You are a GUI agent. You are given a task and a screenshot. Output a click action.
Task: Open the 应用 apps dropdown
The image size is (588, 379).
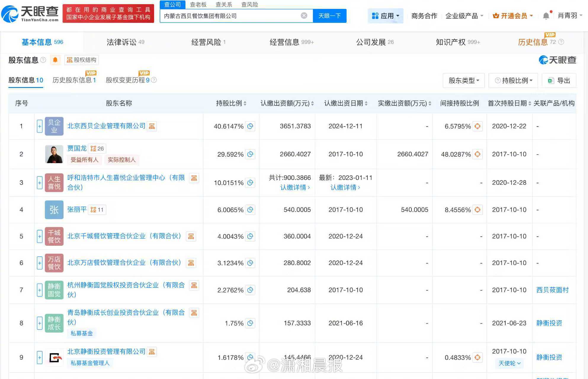coord(385,16)
